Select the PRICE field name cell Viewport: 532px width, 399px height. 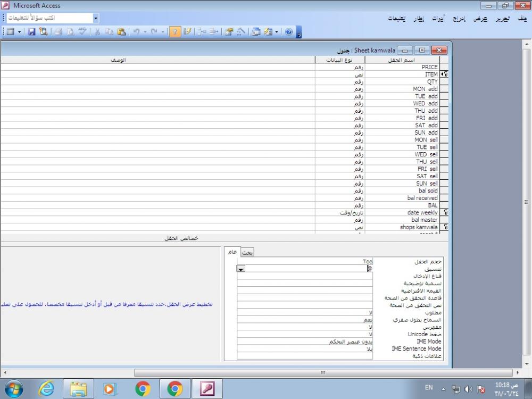tap(402, 67)
